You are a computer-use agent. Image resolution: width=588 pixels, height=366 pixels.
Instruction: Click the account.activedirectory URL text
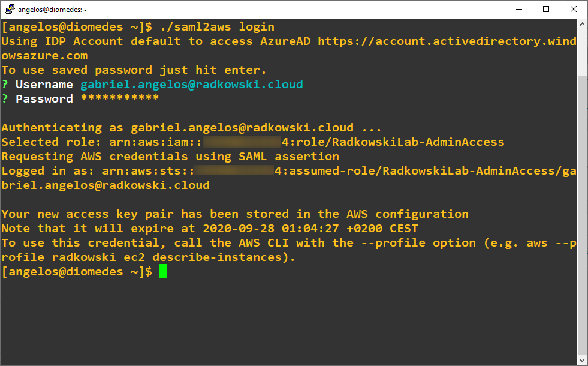click(447, 41)
